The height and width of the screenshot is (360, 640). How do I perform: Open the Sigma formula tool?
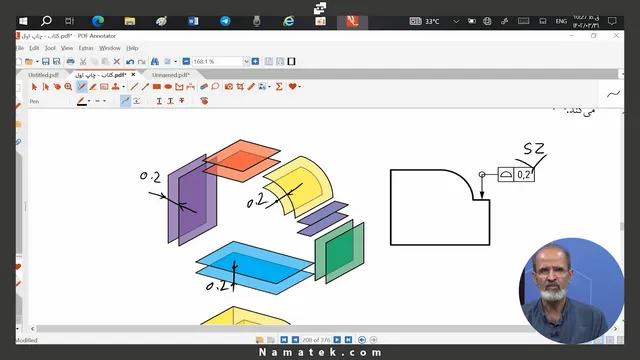click(279, 87)
